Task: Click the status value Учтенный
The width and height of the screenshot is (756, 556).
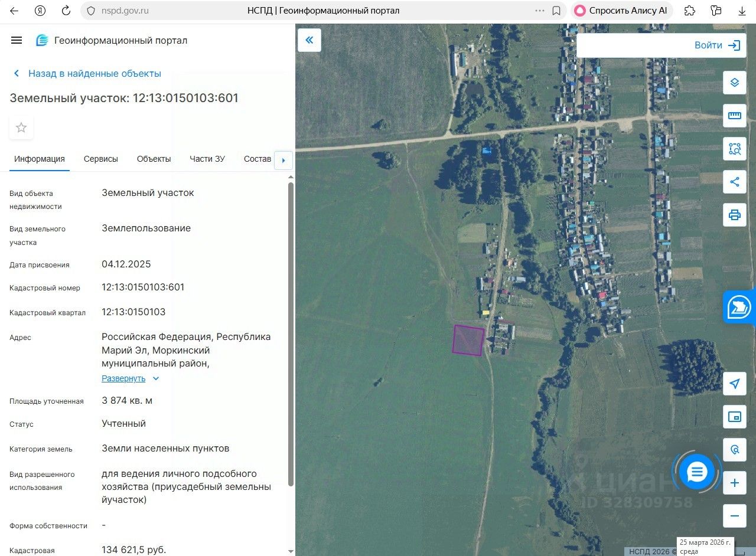Action: [x=123, y=424]
